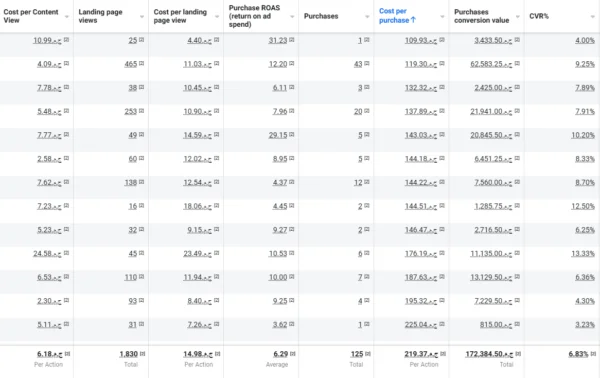Sort by the Purchases column header
Viewport: 600px width, 378px height.
pyautogui.click(x=321, y=16)
